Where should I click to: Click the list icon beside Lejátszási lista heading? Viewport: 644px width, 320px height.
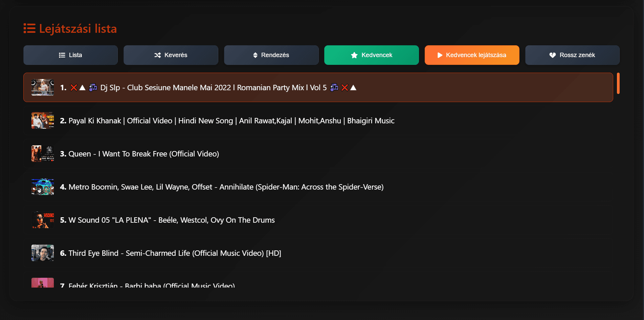[x=29, y=29]
